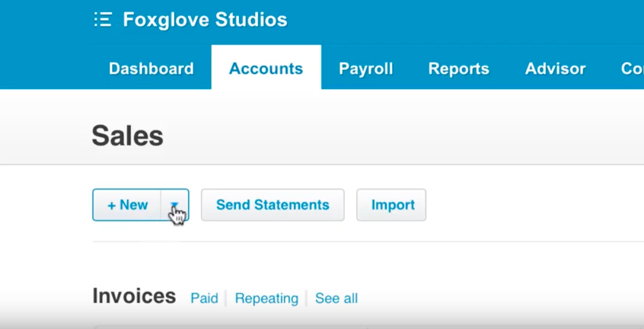Click the Foxglove Studios organization name
The width and height of the screenshot is (644, 329).
205,19
